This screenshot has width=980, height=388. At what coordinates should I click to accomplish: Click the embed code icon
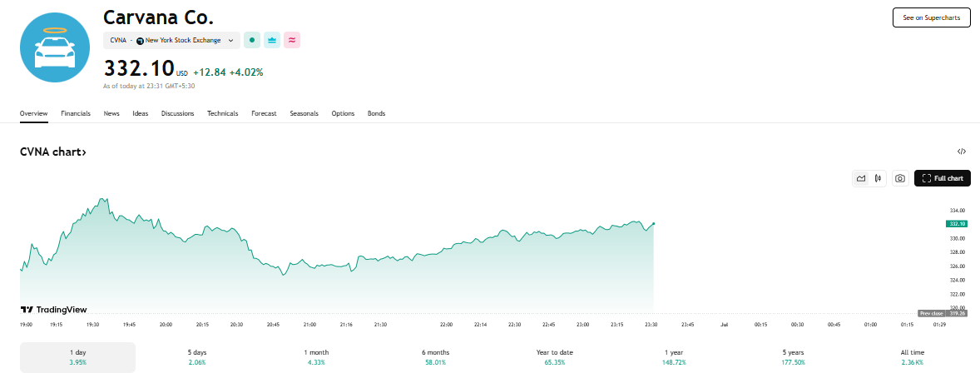(x=962, y=152)
